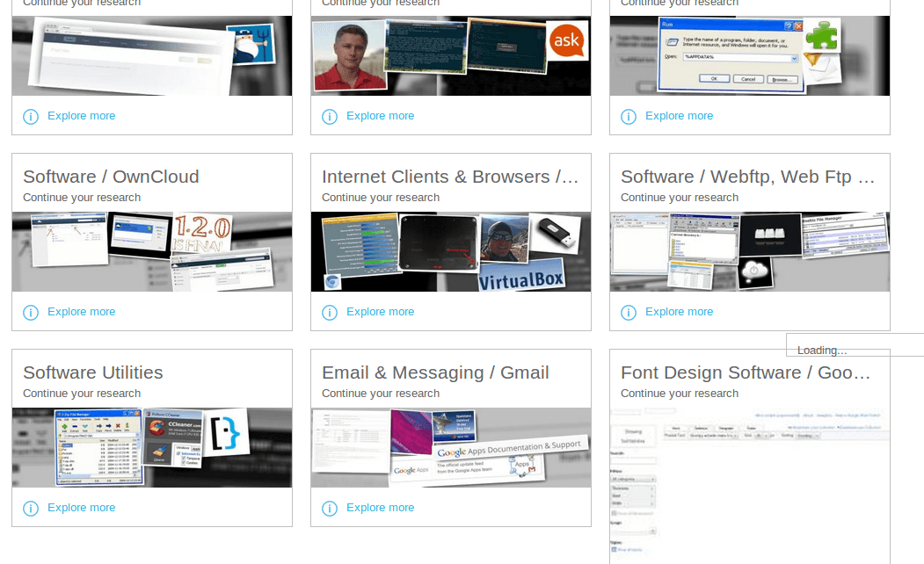This screenshot has width=924, height=564.
Task: Click the info icon in the Webftp card
Action: (x=629, y=313)
